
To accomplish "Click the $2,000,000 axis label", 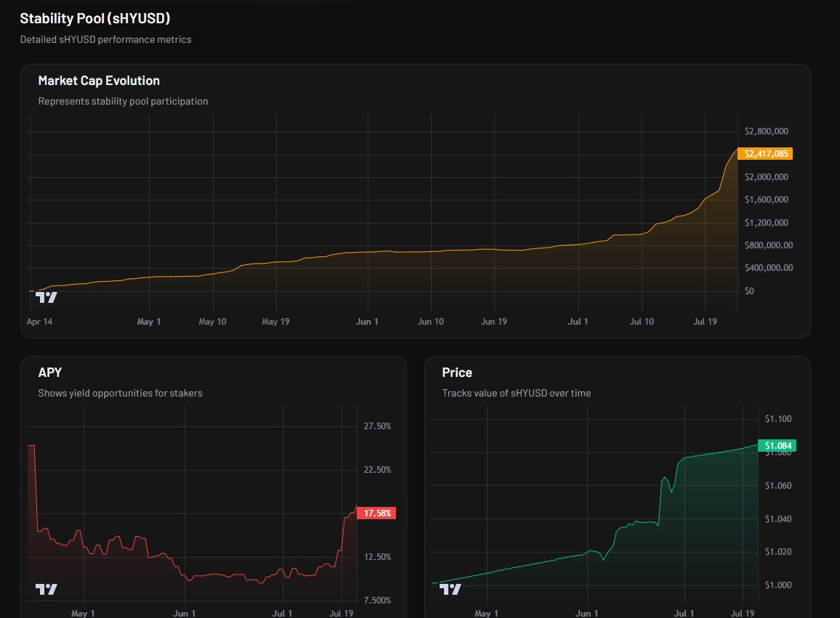I will (767, 176).
